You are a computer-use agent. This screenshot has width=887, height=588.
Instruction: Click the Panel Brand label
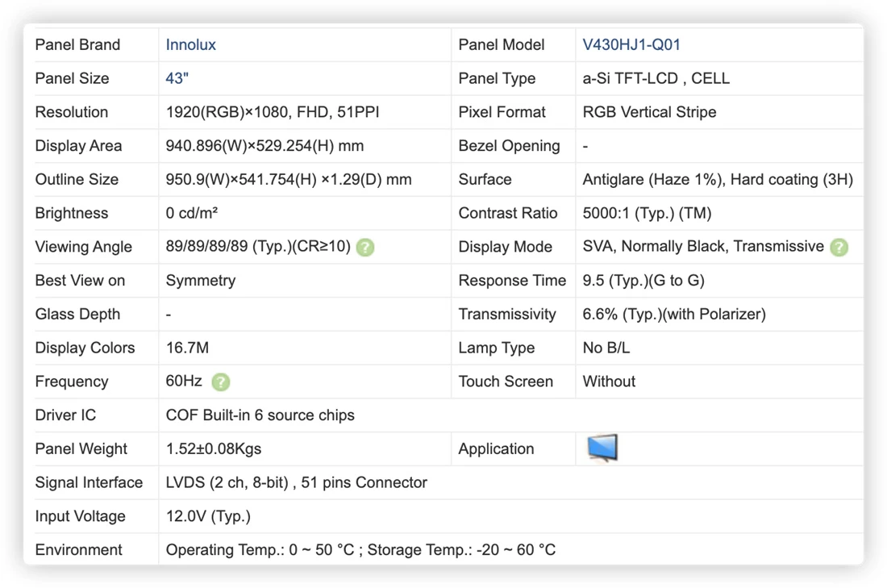77,44
